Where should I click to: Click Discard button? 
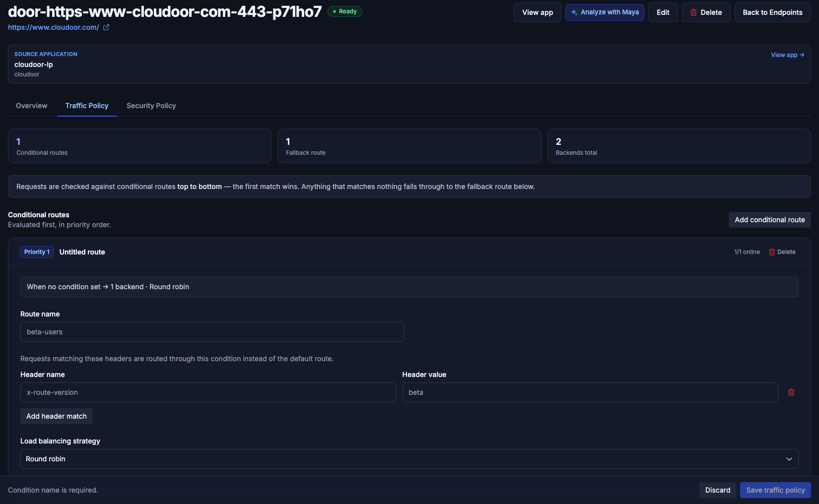[x=718, y=490]
